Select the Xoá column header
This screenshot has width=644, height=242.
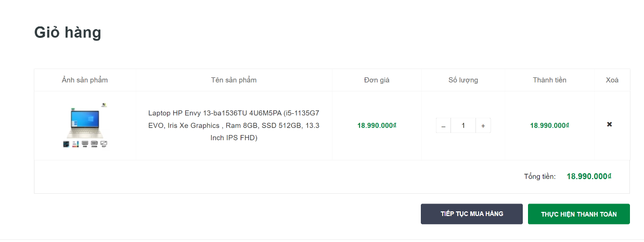tap(612, 80)
